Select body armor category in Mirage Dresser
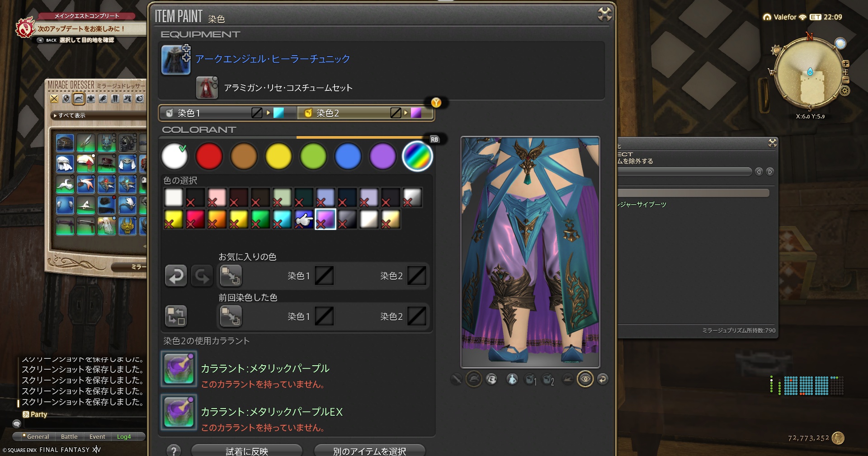Screen dimensions: 868x456 [91, 99]
